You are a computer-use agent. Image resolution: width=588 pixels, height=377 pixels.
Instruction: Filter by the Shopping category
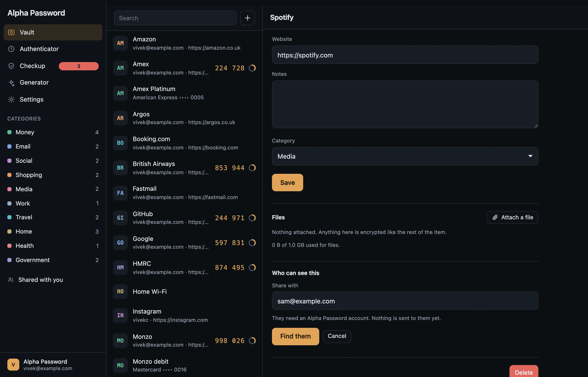pyautogui.click(x=53, y=175)
